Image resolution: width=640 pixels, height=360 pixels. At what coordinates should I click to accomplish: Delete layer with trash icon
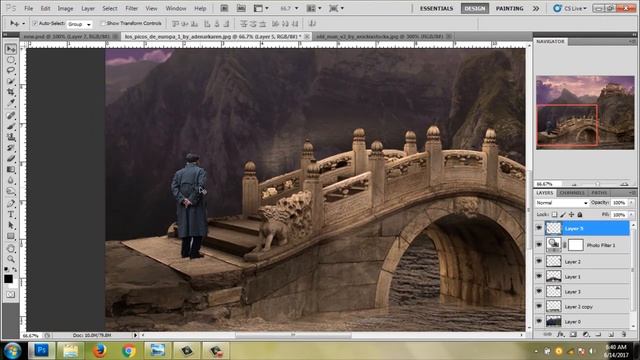[624, 334]
